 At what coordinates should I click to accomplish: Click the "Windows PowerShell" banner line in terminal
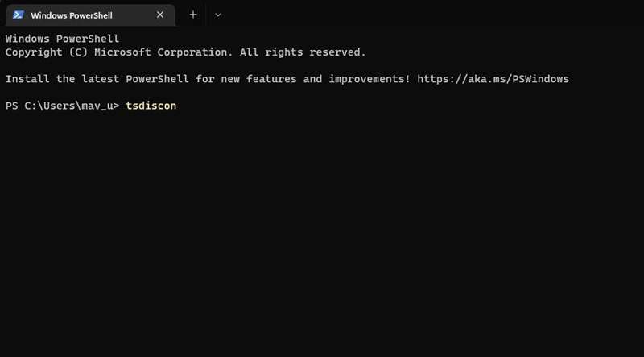point(62,39)
